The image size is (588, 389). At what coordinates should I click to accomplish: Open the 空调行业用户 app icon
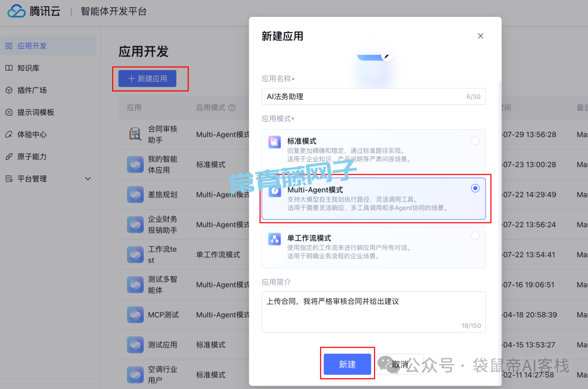tap(135, 375)
